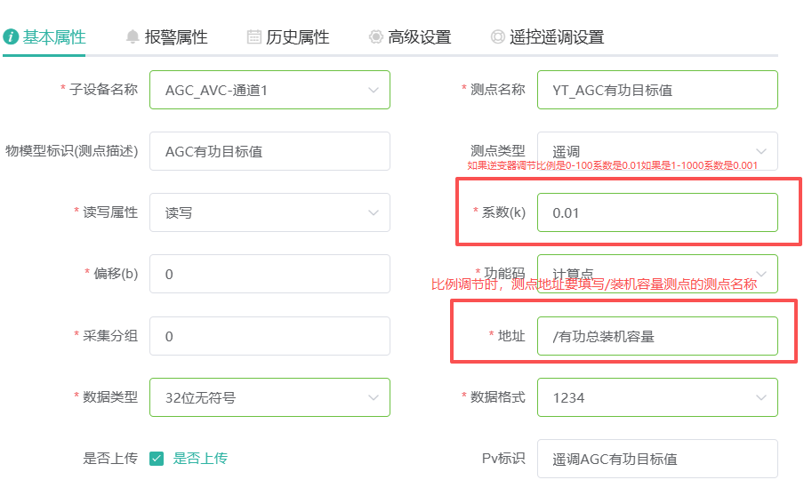812x504 pixels.
Task: Open the 读写属性 dropdown
Action: click(373, 212)
